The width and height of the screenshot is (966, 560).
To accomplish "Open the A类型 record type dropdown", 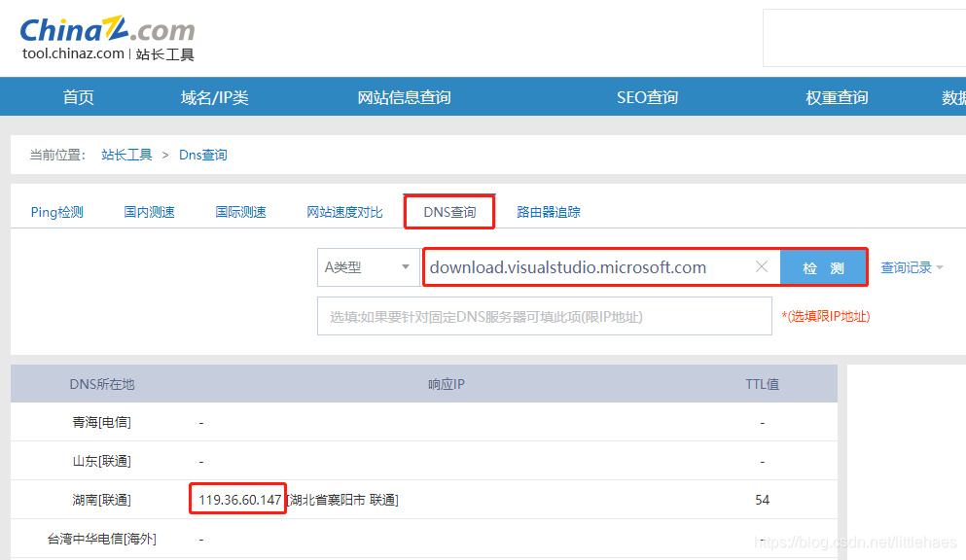I will [369, 267].
